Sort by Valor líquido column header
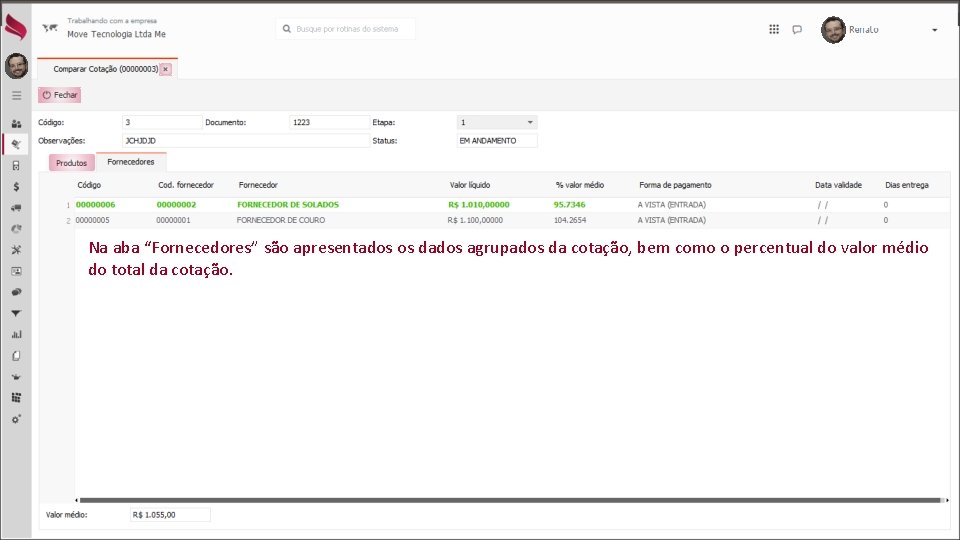The width and height of the screenshot is (960, 540). 470,185
